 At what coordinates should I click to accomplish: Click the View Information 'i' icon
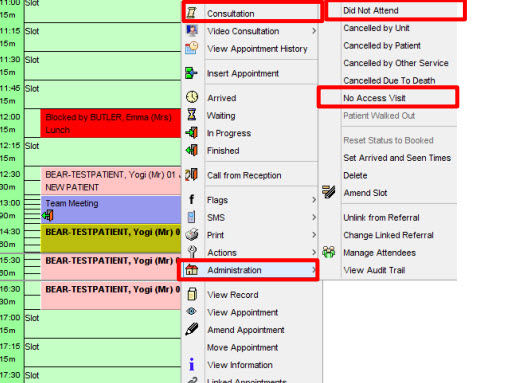point(191,364)
